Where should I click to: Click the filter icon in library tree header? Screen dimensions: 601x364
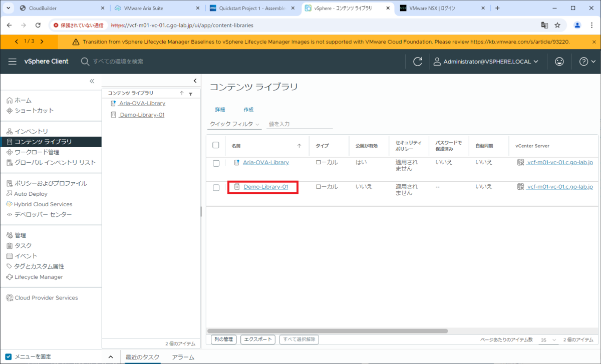[x=190, y=94]
